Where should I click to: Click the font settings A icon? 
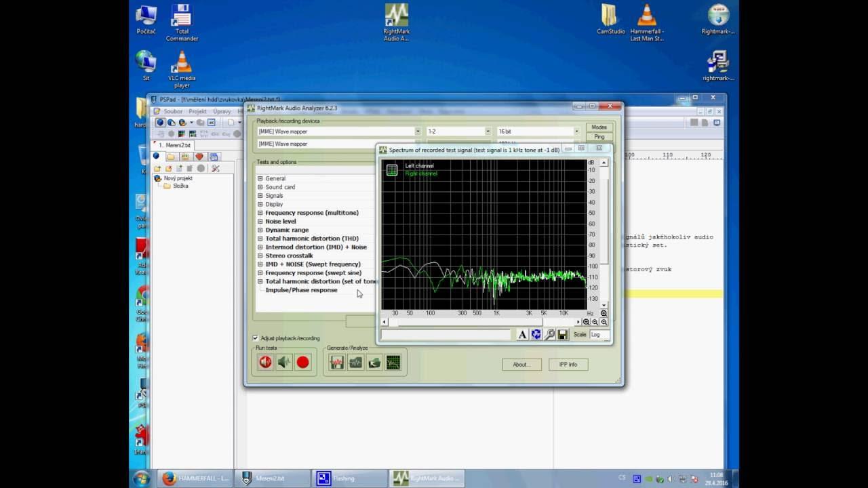click(521, 334)
